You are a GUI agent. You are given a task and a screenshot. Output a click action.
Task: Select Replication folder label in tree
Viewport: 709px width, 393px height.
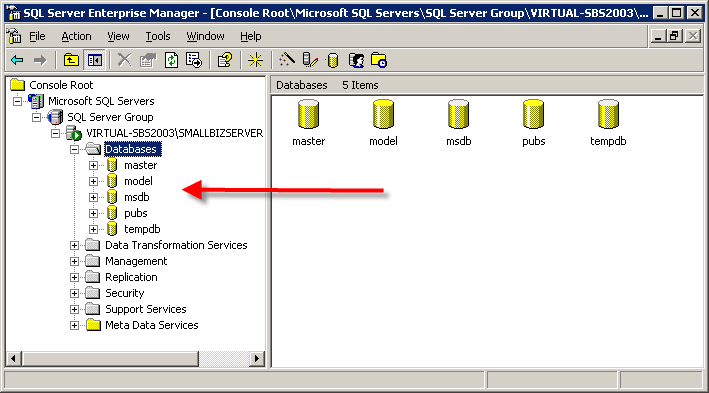[131, 277]
